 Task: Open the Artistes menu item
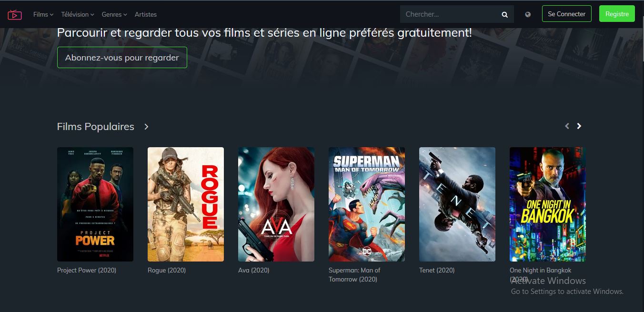tap(146, 14)
